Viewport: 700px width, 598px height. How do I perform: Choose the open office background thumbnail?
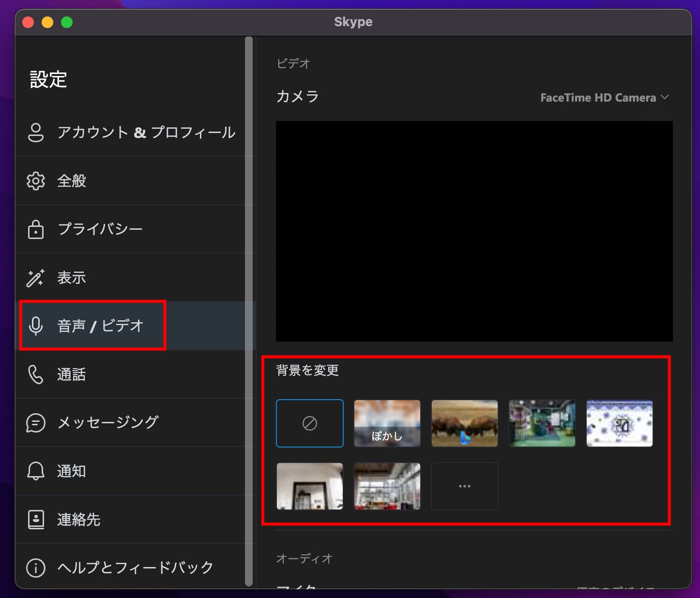coord(387,486)
